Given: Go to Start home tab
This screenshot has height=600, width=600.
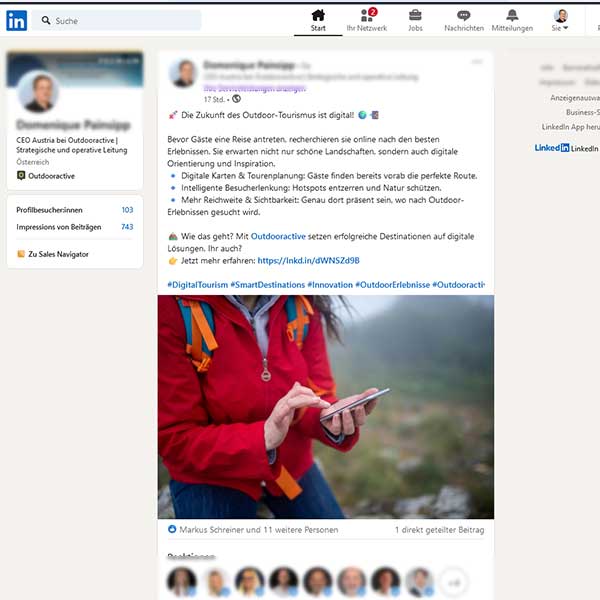Looking at the screenshot, I should click(x=318, y=21).
